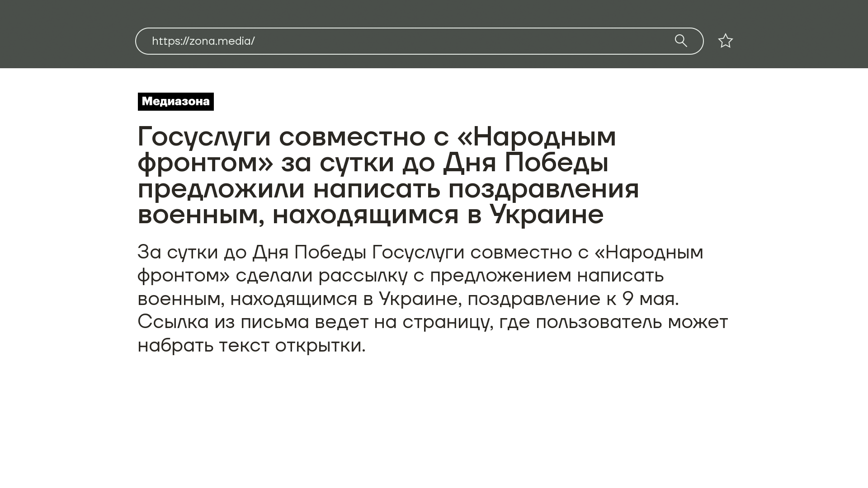Click 'сделали рассылку' in the paragraph
This screenshot has height=488, width=868.
tap(321, 276)
